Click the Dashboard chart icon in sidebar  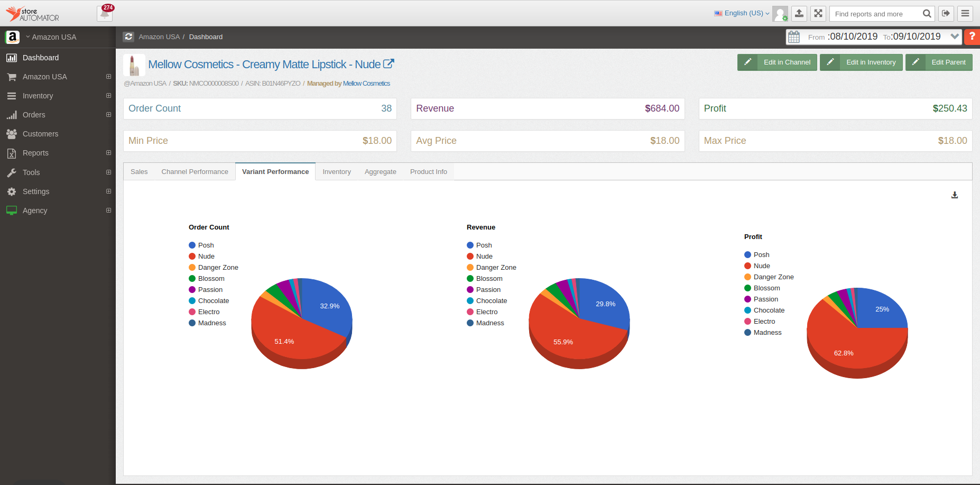tap(12, 58)
